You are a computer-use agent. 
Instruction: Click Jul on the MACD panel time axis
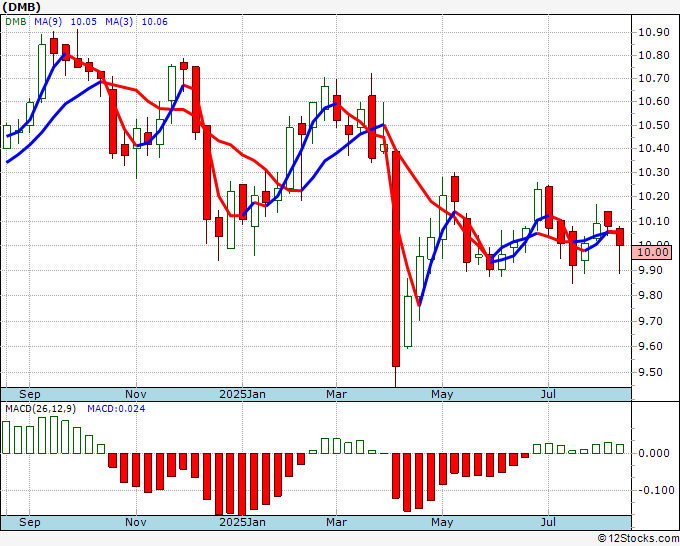pyautogui.click(x=549, y=522)
